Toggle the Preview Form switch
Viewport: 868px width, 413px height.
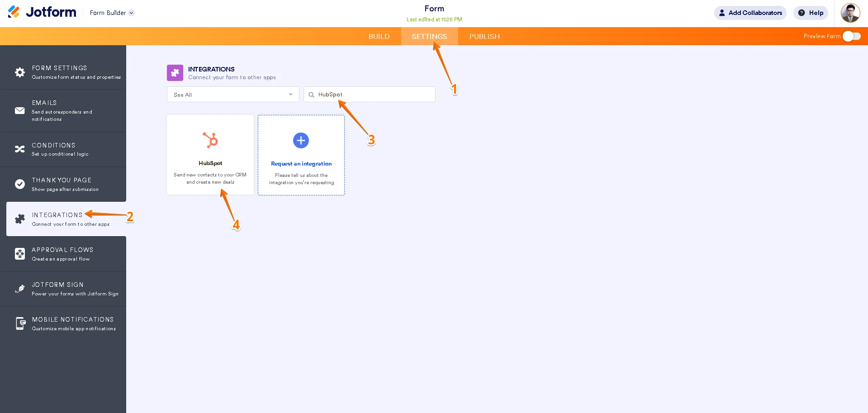(851, 36)
